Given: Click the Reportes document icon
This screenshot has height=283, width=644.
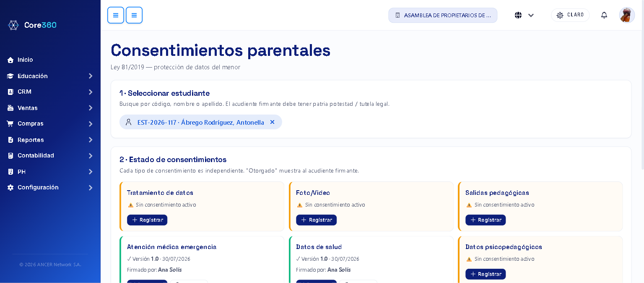Looking at the screenshot, I should [x=10, y=140].
